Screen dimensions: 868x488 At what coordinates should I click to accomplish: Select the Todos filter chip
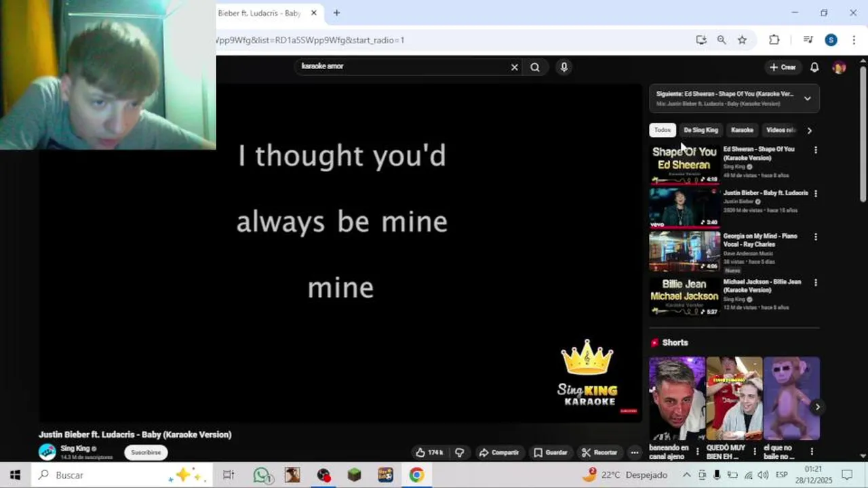[x=663, y=130]
